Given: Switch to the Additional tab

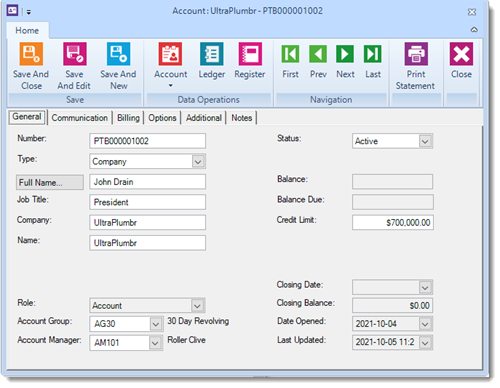Looking at the screenshot, I should tap(204, 118).
